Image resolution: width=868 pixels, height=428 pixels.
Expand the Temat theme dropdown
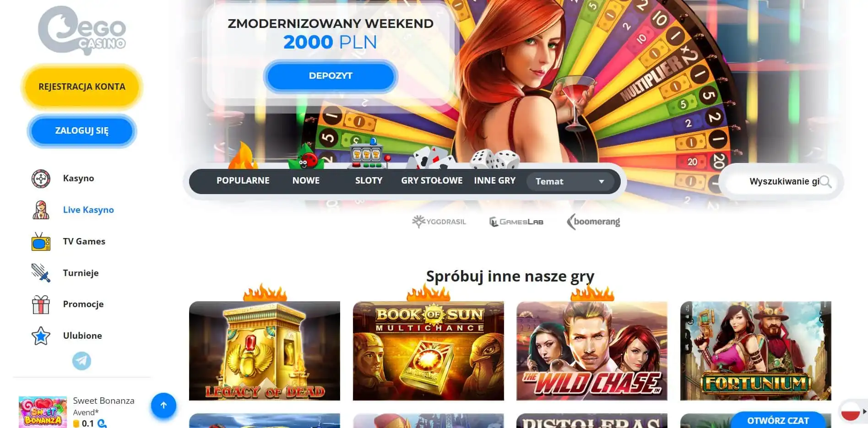(x=570, y=181)
